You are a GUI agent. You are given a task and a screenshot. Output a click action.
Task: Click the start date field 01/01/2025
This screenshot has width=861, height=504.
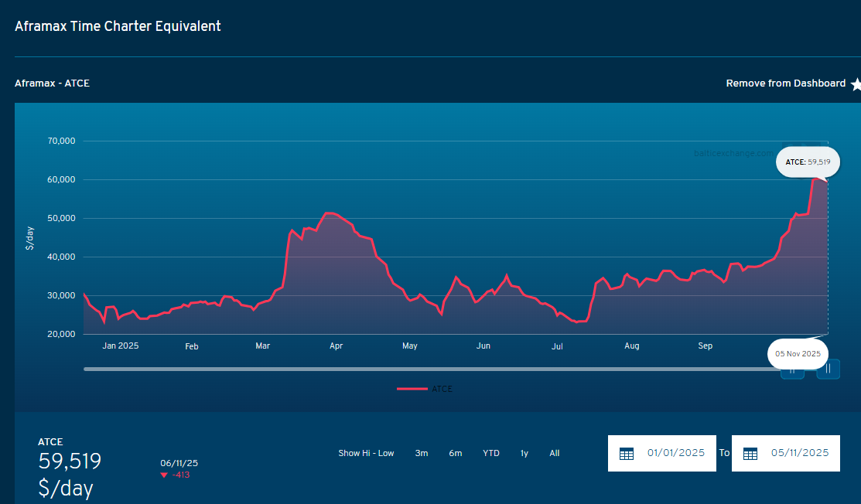click(675, 453)
